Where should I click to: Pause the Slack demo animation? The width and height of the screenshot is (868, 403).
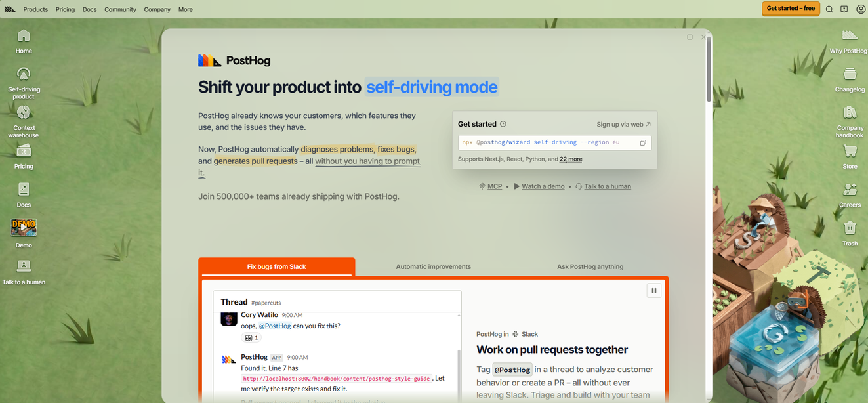tap(653, 290)
